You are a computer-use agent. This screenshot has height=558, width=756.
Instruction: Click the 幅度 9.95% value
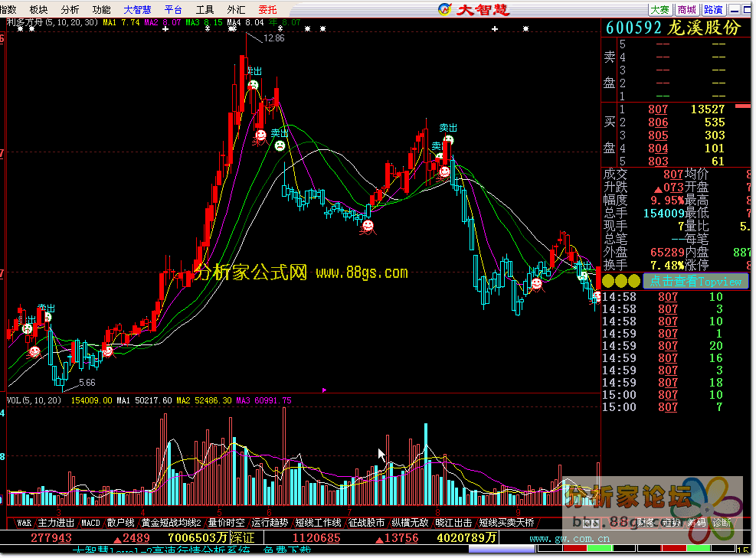667,200
